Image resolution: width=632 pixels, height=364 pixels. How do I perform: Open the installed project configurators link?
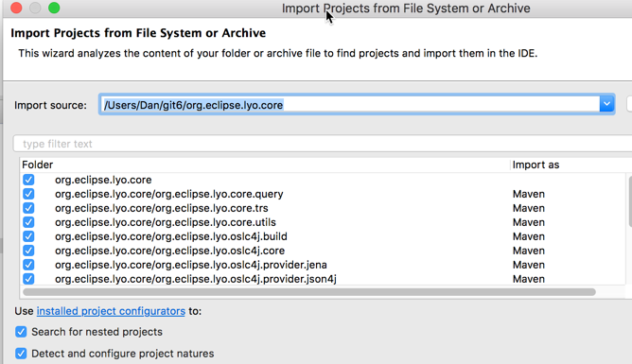[111, 311]
